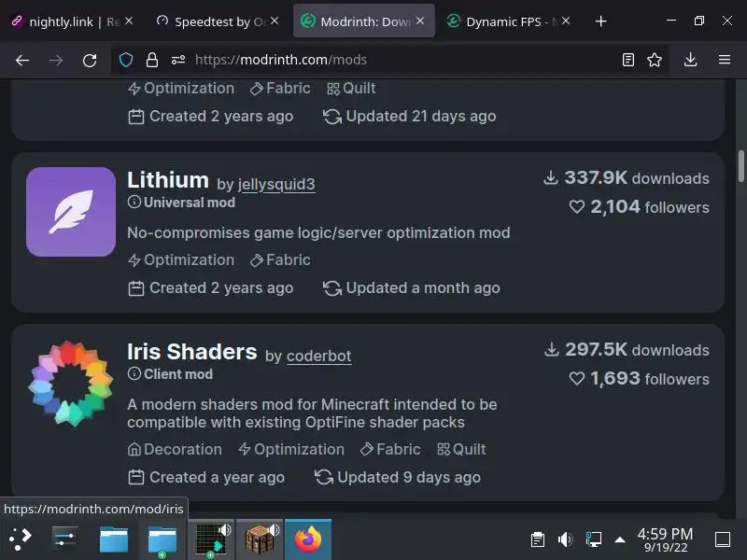This screenshot has height=560, width=747.
Task: Reload the Modrinth page
Action: [90, 60]
